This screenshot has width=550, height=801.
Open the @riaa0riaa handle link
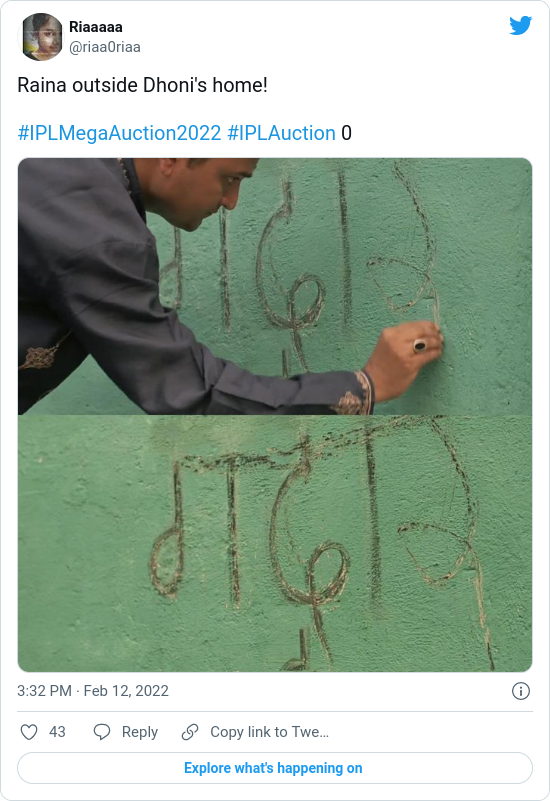pyautogui.click(x=105, y=47)
